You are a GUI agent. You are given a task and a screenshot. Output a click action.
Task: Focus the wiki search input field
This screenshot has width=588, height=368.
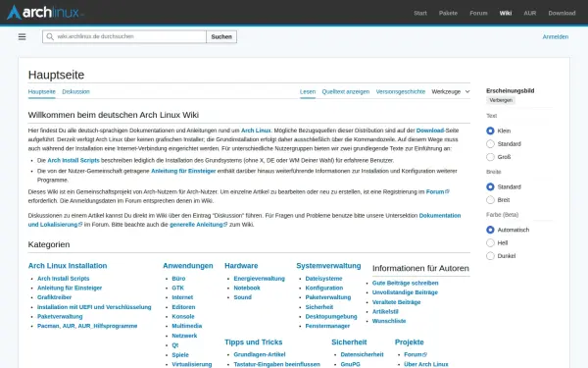pyautogui.click(x=124, y=37)
